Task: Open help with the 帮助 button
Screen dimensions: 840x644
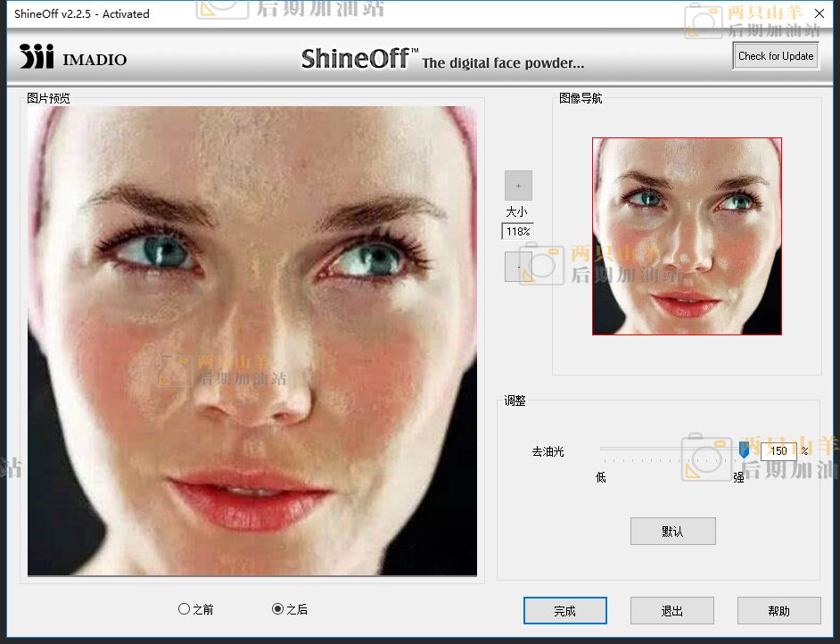Action: pos(778,611)
